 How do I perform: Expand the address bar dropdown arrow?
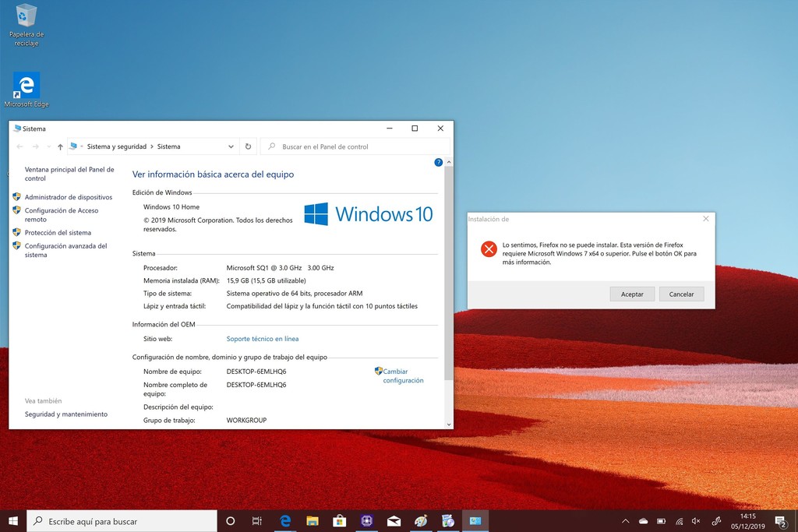[x=230, y=146]
